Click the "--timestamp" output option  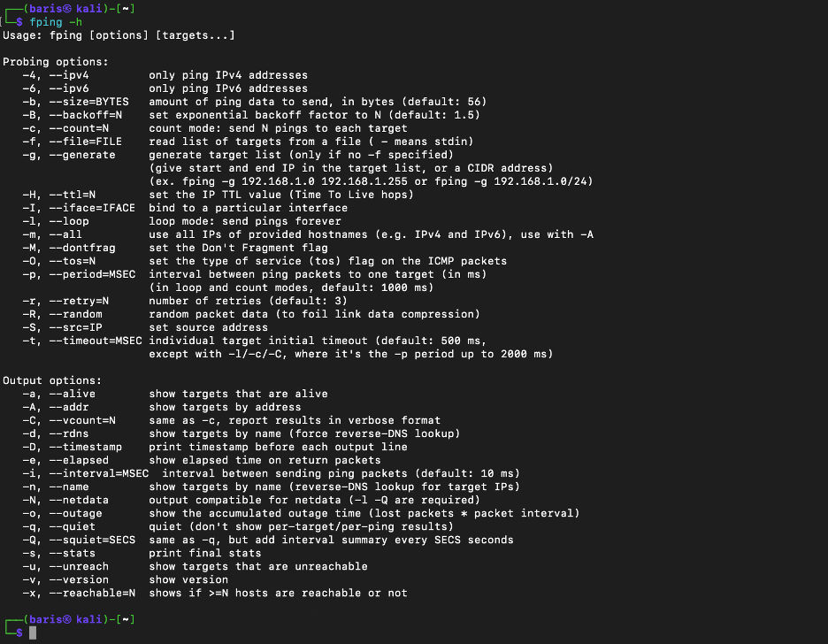[x=86, y=447]
